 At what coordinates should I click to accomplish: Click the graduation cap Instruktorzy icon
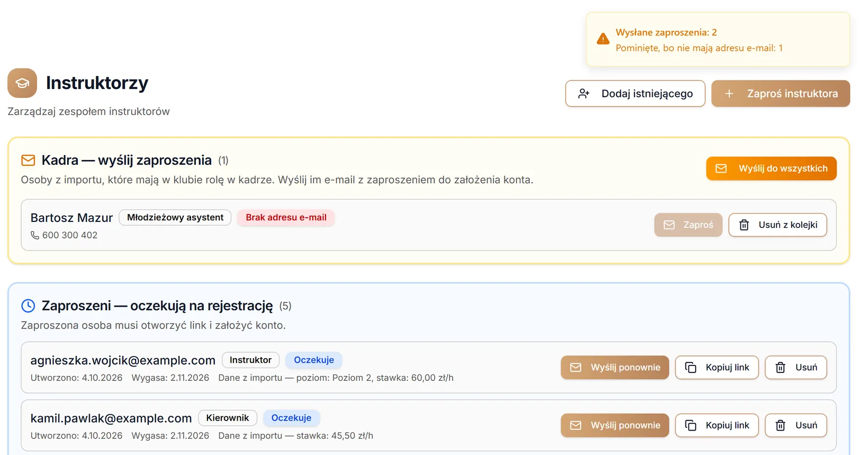click(22, 83)
